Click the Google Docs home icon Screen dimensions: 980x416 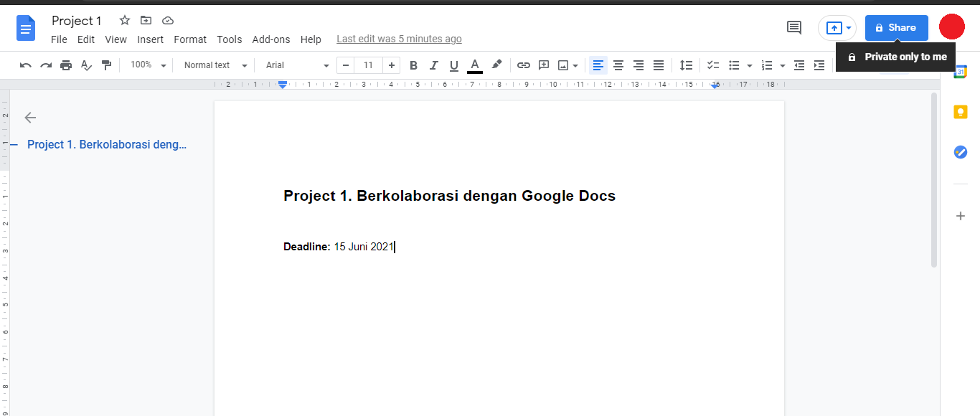(x=26, y=29)
